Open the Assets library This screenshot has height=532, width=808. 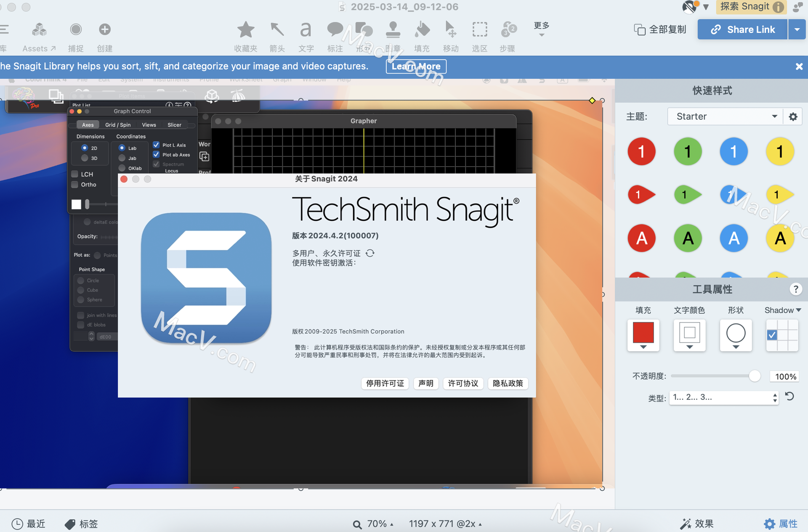(x=39, y=37)
